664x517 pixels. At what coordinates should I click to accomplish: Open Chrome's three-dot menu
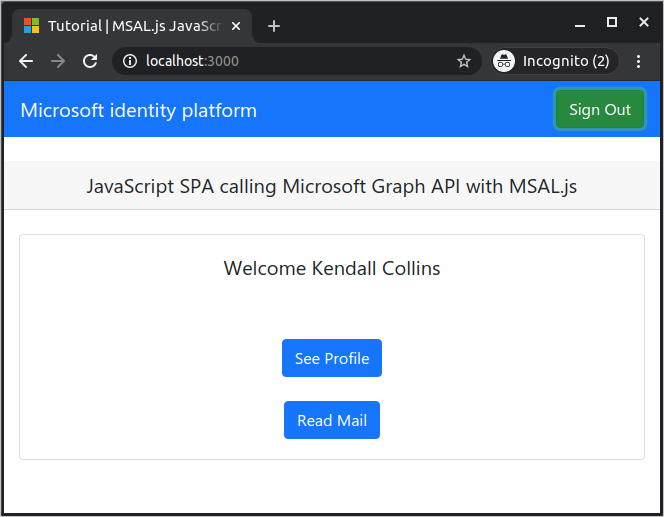pos(639,61)
